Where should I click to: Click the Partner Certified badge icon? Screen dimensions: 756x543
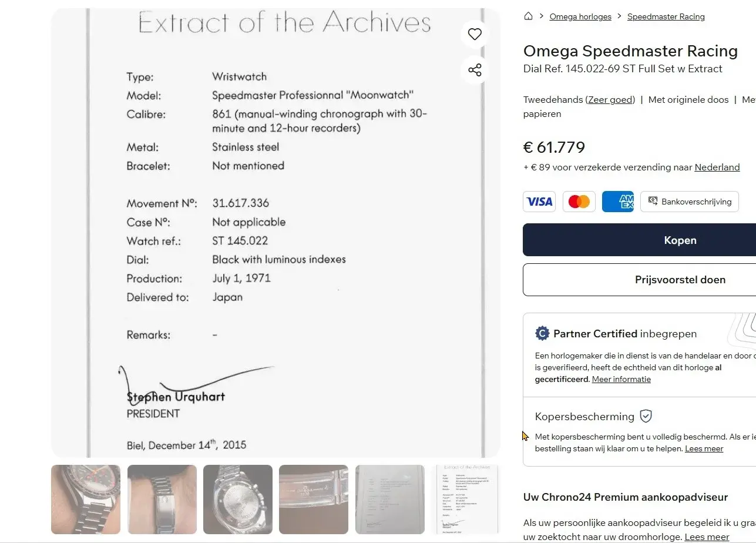coord(542,334)
